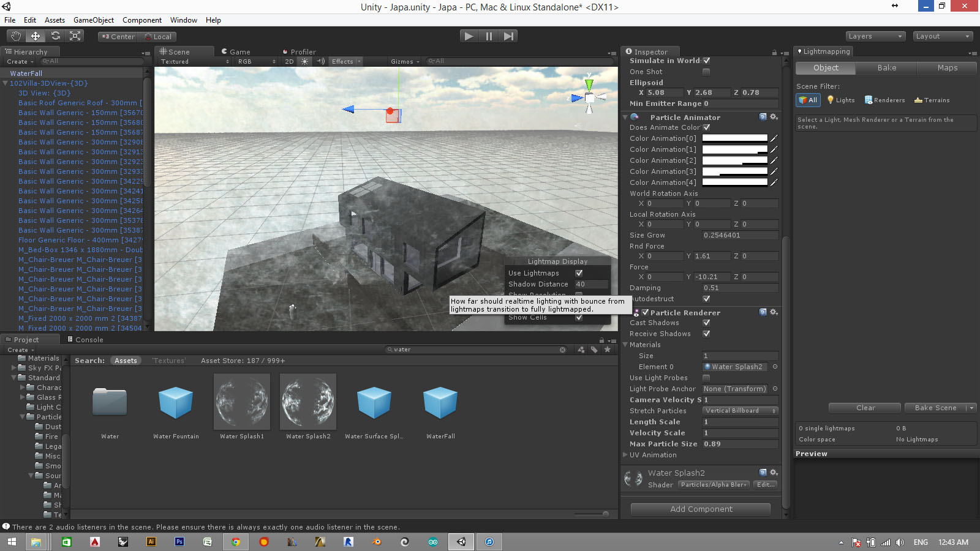This screenshot has height=551, width=980.
Task: Click material Edit... button
Action: tap(766, 484)
